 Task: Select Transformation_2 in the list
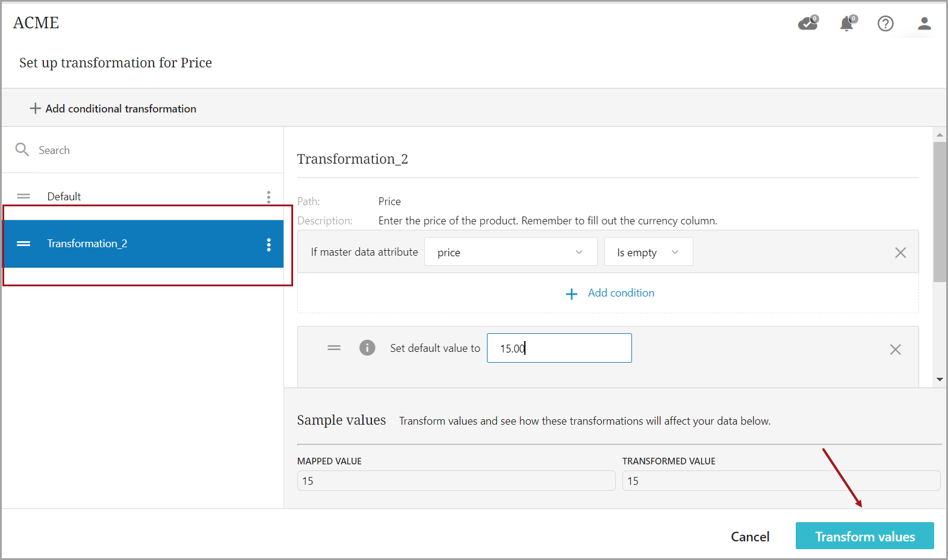point(87,244)
